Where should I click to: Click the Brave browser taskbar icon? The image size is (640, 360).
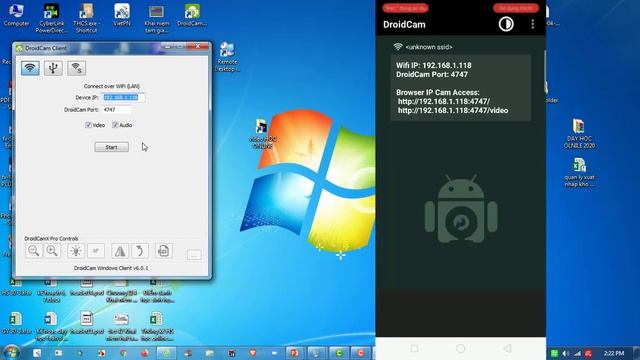253,353
